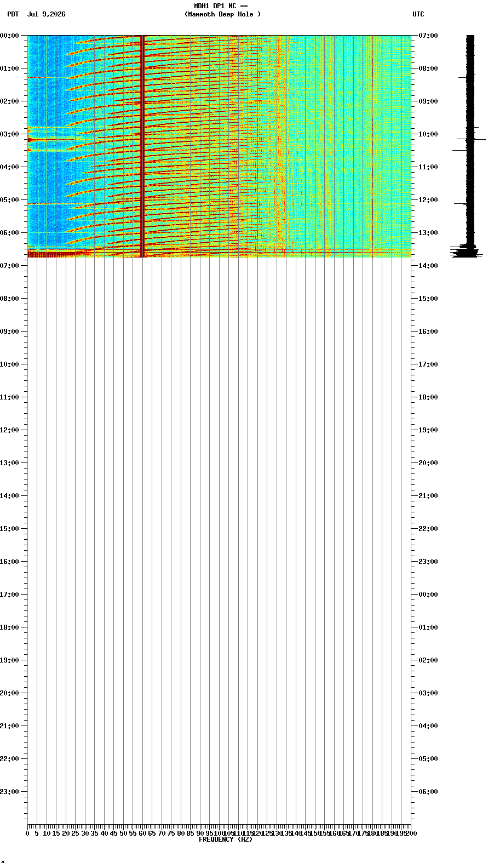Select the 07:00 UTC time label
This screenshot has height=868, width=494.
pyautogui.click(x=428, y=36)
